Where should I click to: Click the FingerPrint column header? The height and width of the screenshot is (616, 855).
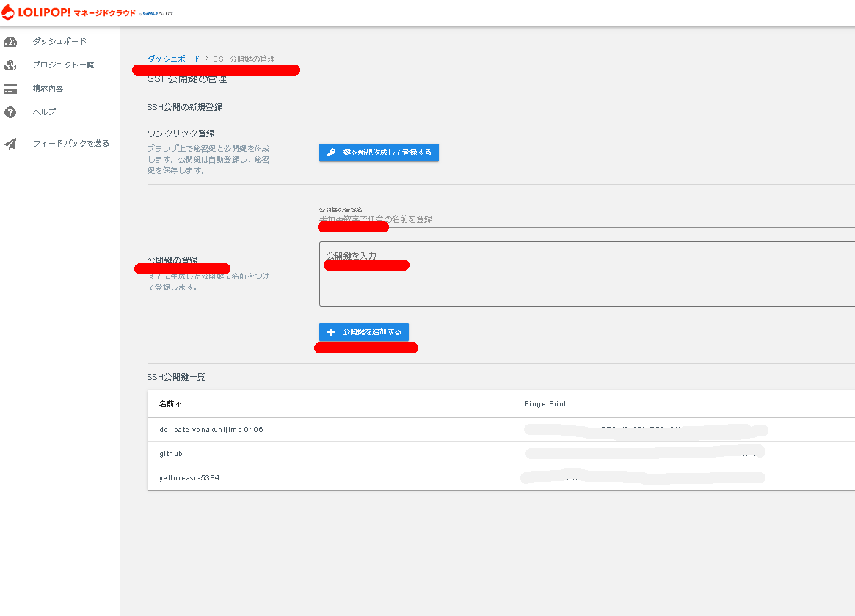(x=545, y=404)
